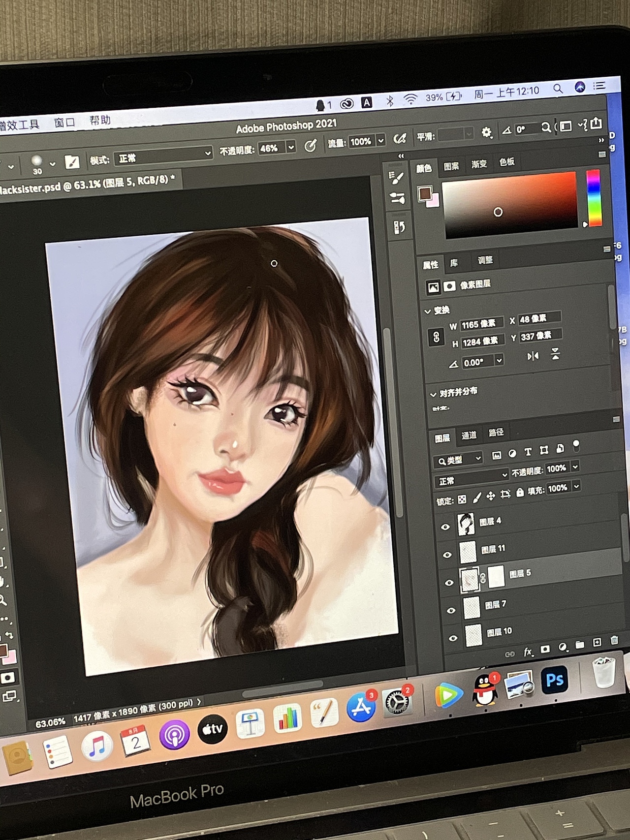
Task: Delete the selected layer
Action: pyautogui.click(x=614, y=640)
